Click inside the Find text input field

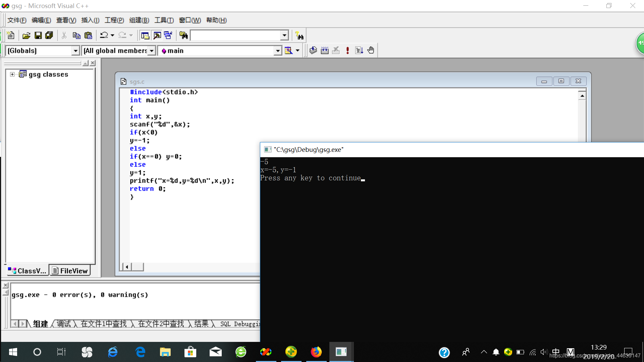click(235, 35)
